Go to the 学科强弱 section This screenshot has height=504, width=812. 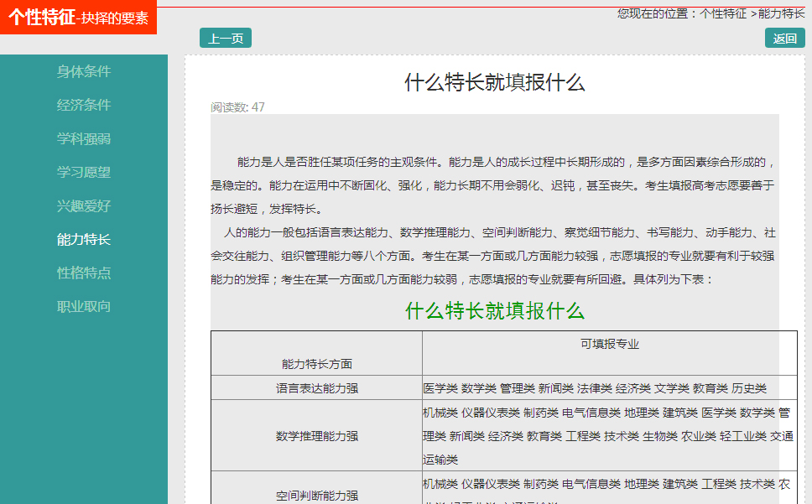point(83,139)
